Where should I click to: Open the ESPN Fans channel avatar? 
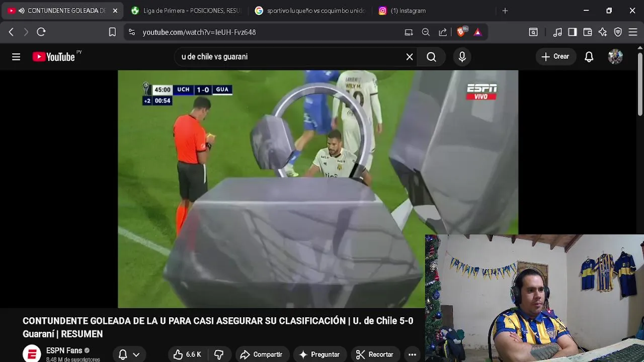[x=32, y=354]
